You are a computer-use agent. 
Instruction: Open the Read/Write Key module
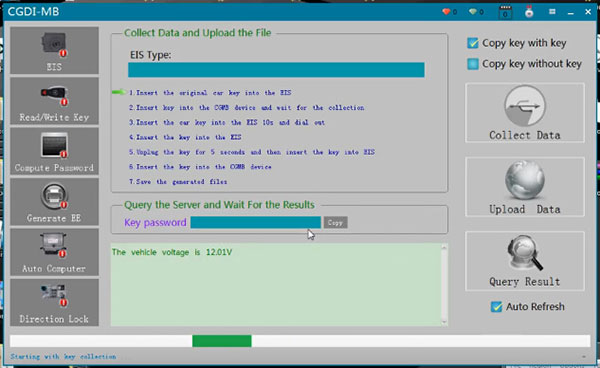click(x=54, y=101)
